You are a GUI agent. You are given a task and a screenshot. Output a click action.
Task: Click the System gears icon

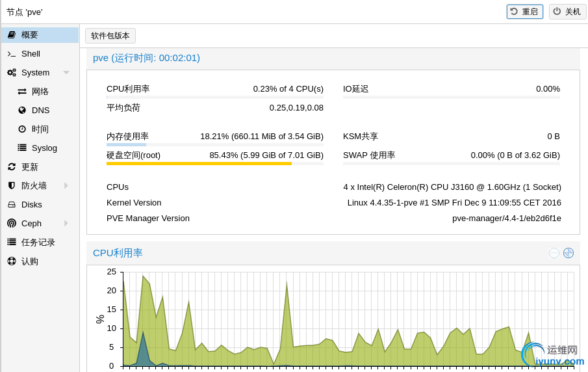pos(12,73)
